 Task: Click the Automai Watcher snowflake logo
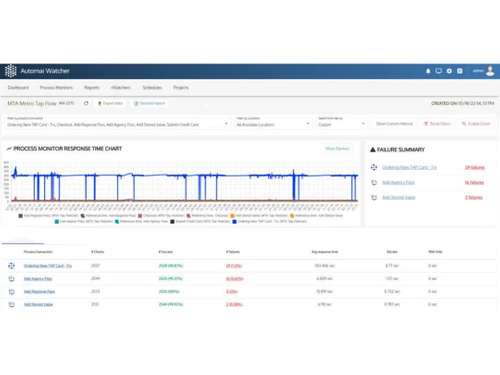point(11,71)
